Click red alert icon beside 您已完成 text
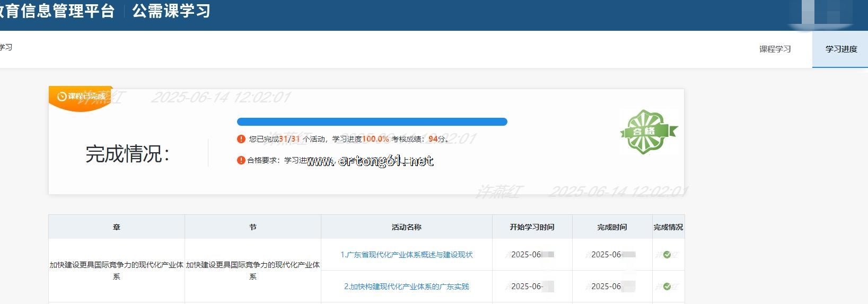This screenshot has width=868, height=304. 241,139
